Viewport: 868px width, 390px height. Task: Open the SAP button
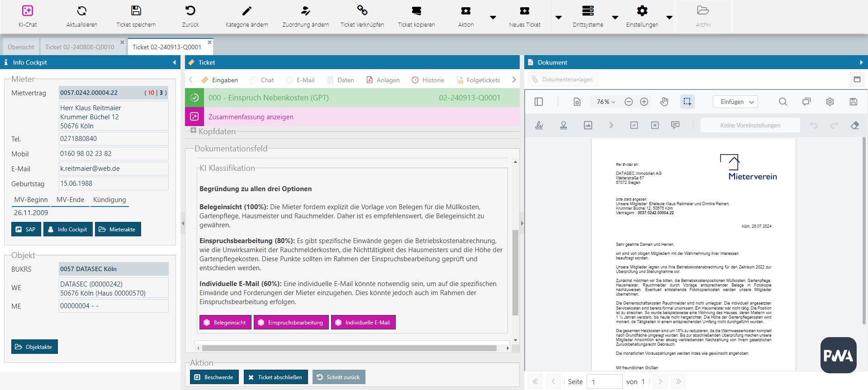click(26, 229)
